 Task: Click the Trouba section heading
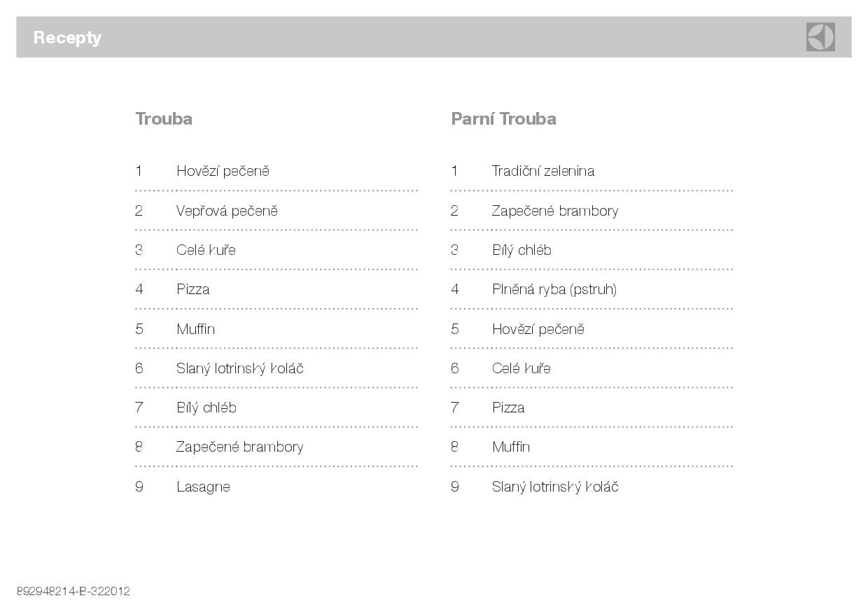click(x=164, y=119)
